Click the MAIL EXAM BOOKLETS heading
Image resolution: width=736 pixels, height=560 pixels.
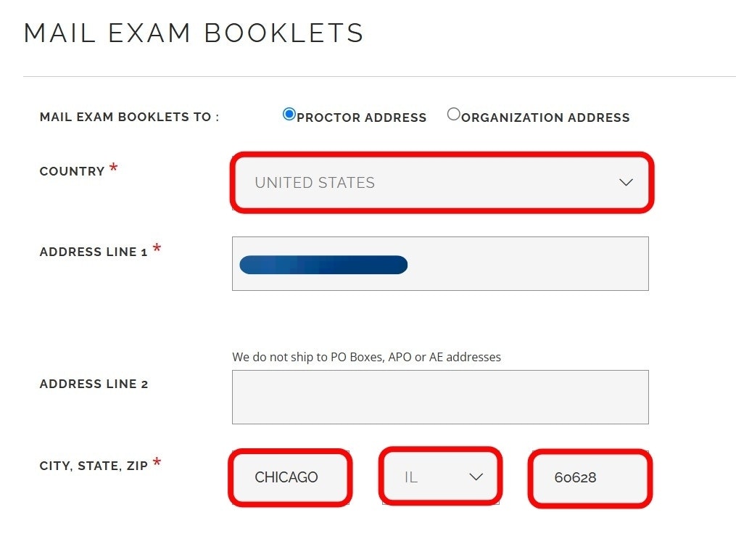pyautogui.click(x=194, y=33)
